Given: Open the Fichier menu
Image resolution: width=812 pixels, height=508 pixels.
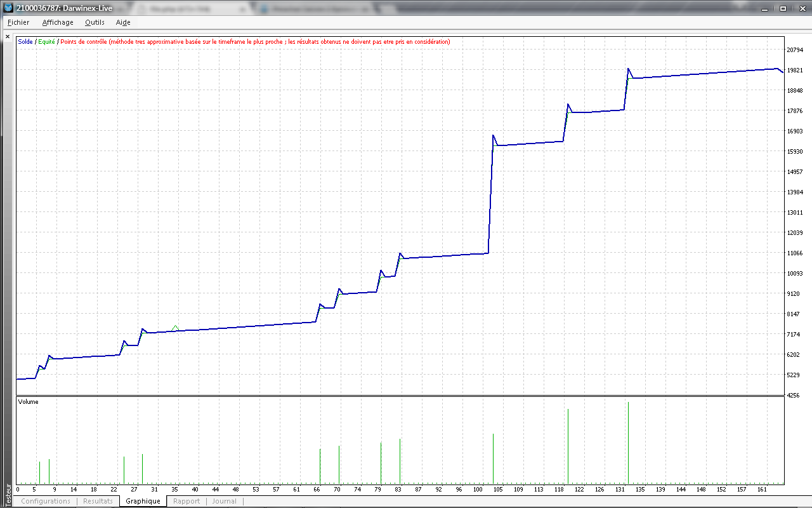Looking at the screenshot, I should click(x=18, y=22).
